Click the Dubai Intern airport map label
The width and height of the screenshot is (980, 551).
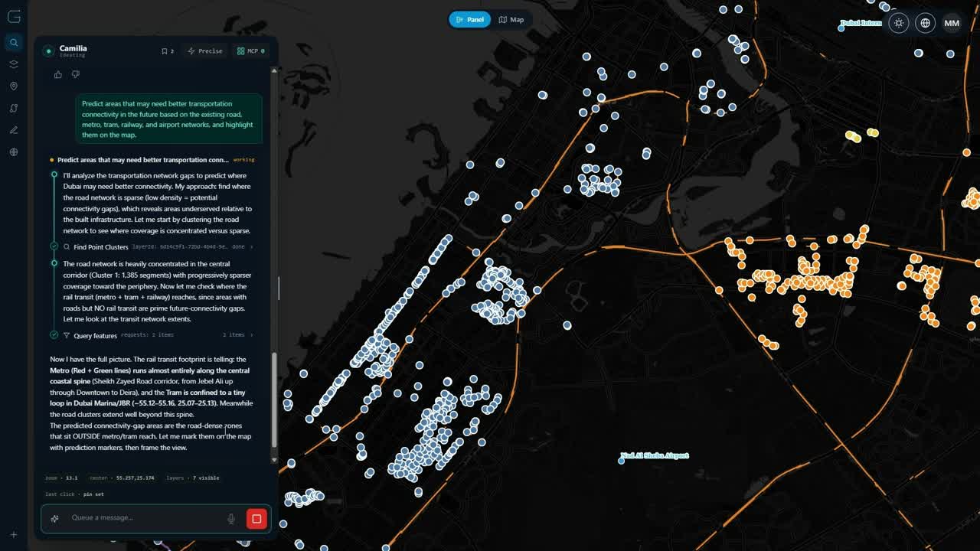pos(861,23)
